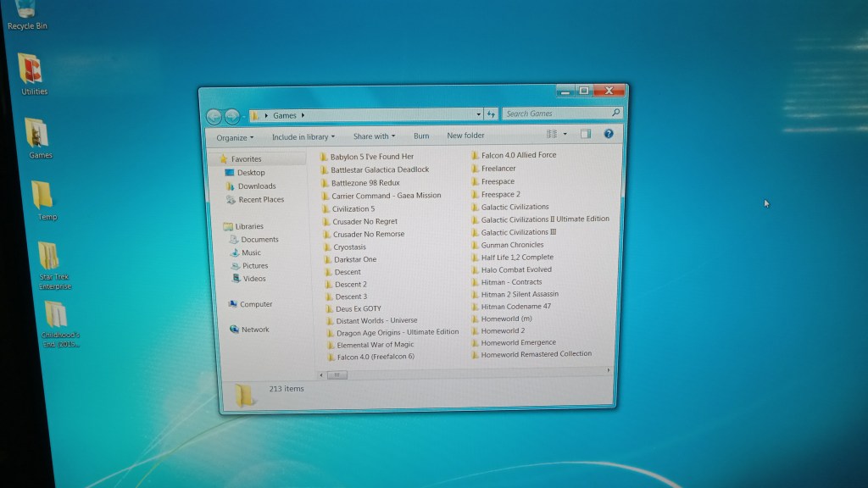
Task: Select Pictures under Libraries
Action: [x=254, y=266]
